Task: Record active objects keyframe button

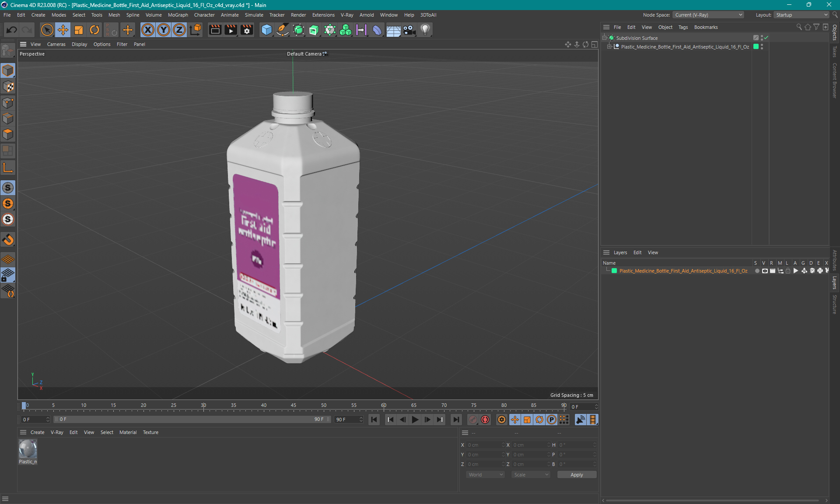Action: tap(473, 420)
